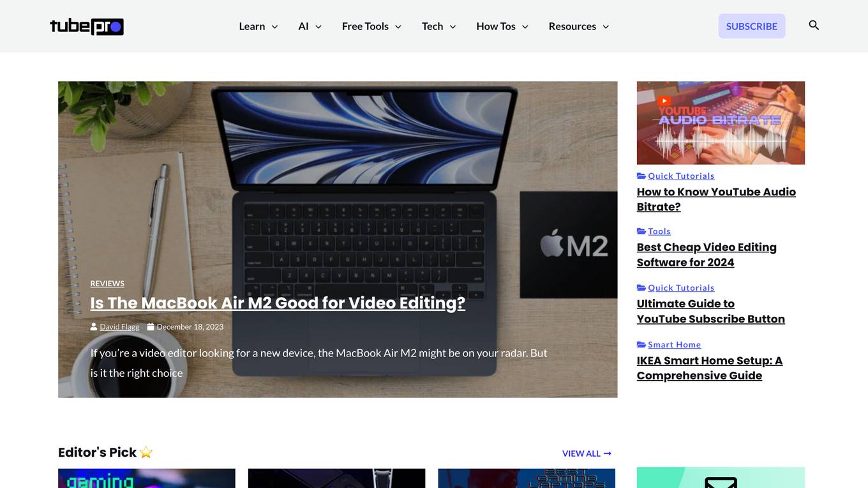Open How to Know YouTube Audio Bitrate article
This screenshot has height=488, width=868.
point(716,199)
